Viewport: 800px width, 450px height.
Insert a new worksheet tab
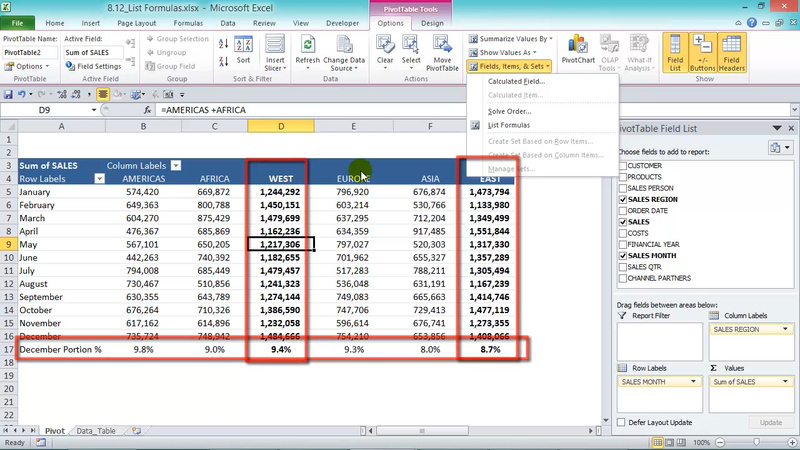(136, 431)
